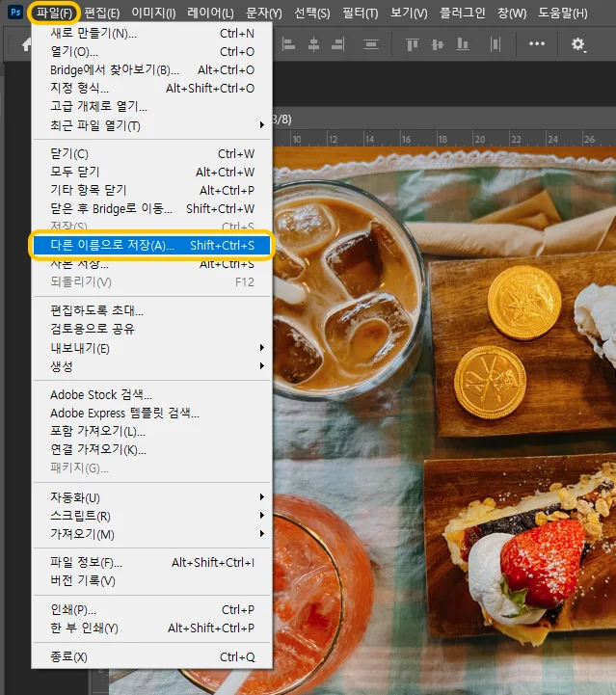
Task: Expand the 스크립트(R) submenu
Action: coord(152,516)
